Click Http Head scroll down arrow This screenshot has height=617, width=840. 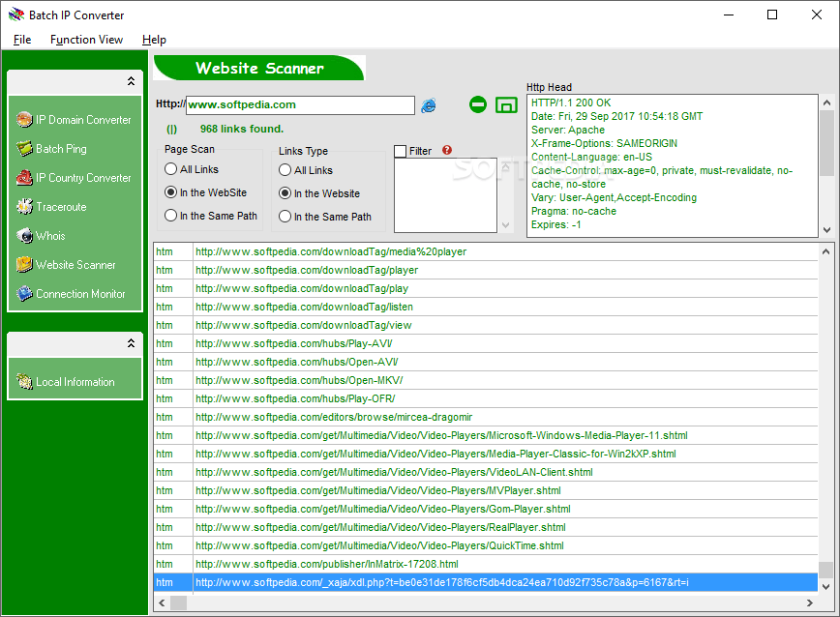tap(826, 230)
